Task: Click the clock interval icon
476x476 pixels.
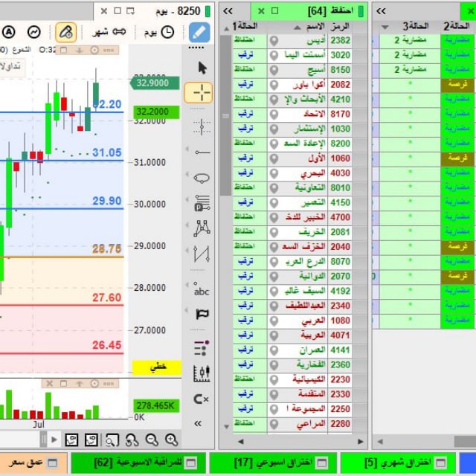Action: tap(167, 32)
